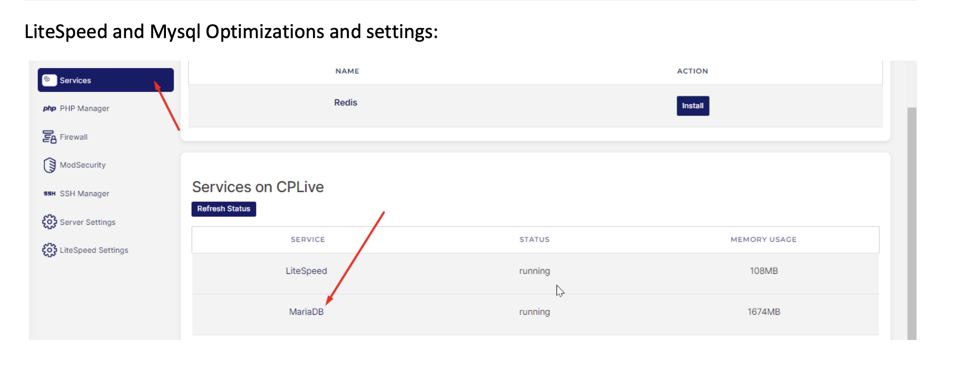Click the PHP logo icon
This screenshot has width=980, height=383.
(49, 108)
